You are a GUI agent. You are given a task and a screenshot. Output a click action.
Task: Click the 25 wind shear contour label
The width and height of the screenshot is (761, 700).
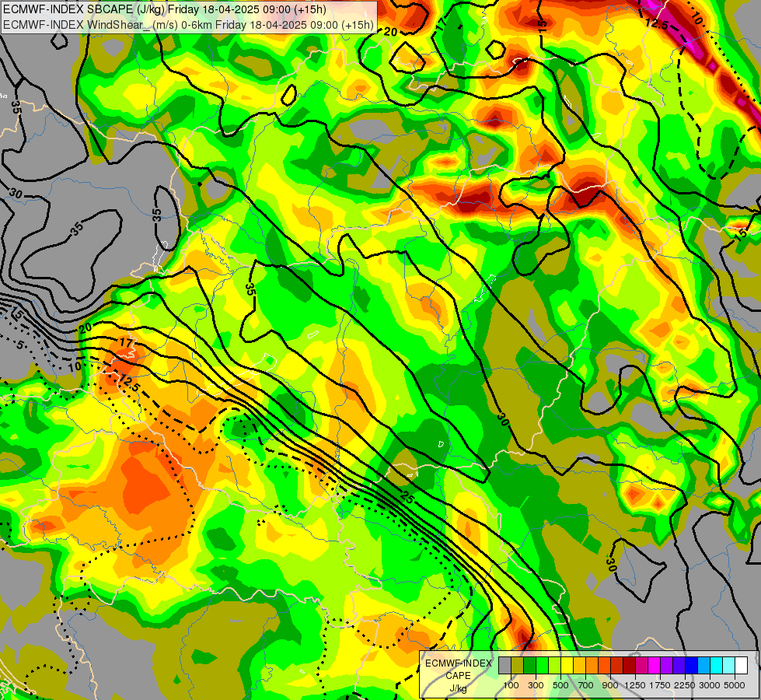tap(407, 497)
